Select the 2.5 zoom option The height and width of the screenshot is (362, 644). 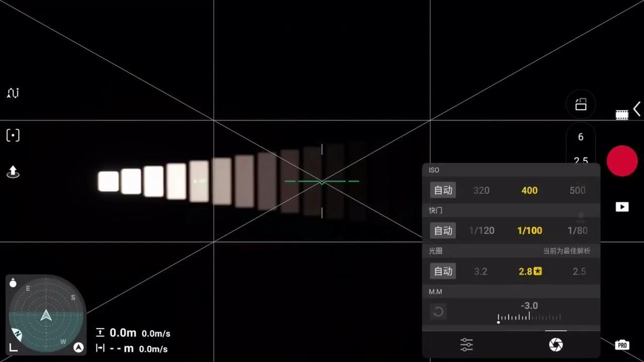(x=581, y=160)
